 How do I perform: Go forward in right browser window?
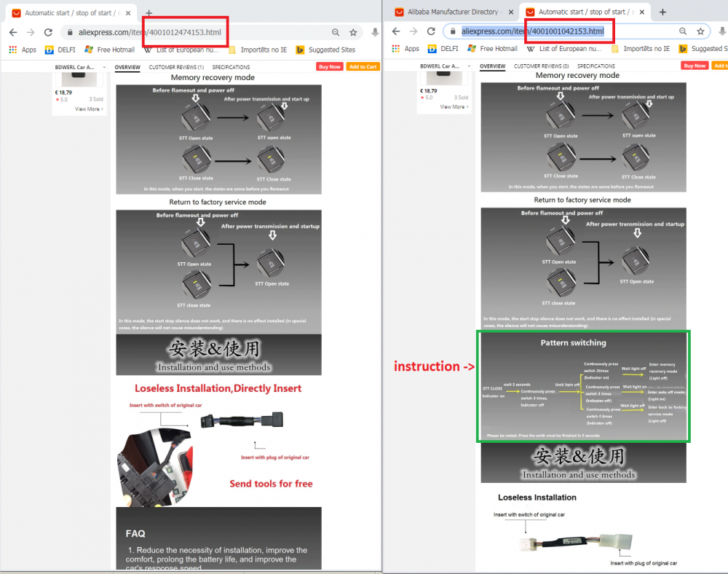[x=414, y=31]
